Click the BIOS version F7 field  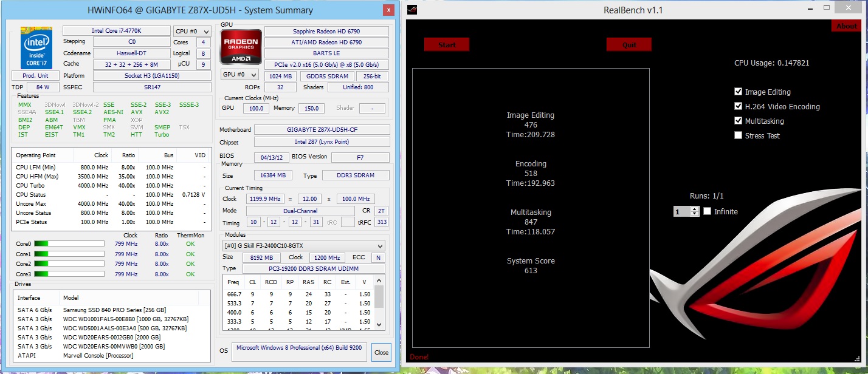point(360,157)
